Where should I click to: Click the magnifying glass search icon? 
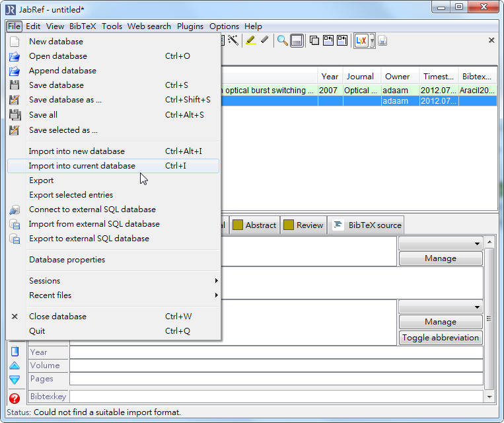coord(282,40)
